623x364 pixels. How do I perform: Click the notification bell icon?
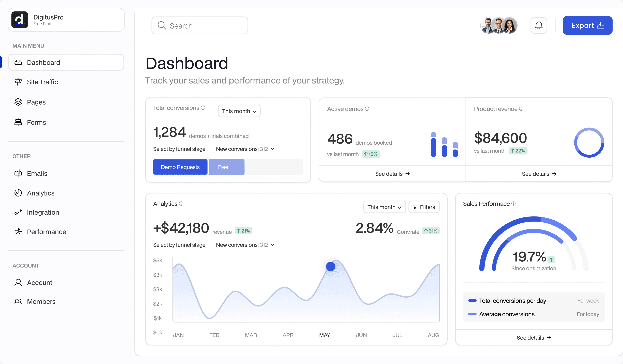click(538, 25)
